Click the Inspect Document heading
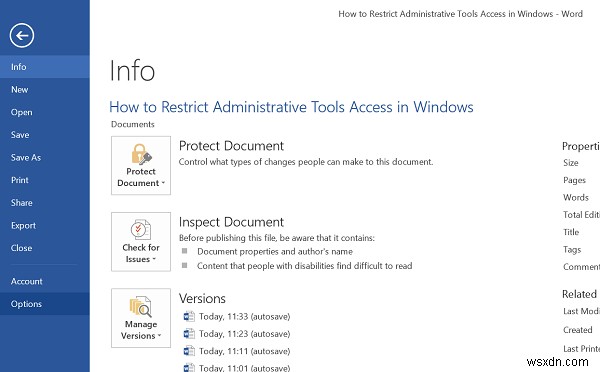The height and width of the screenshot is (372, 600). click(x=231, y=222)
